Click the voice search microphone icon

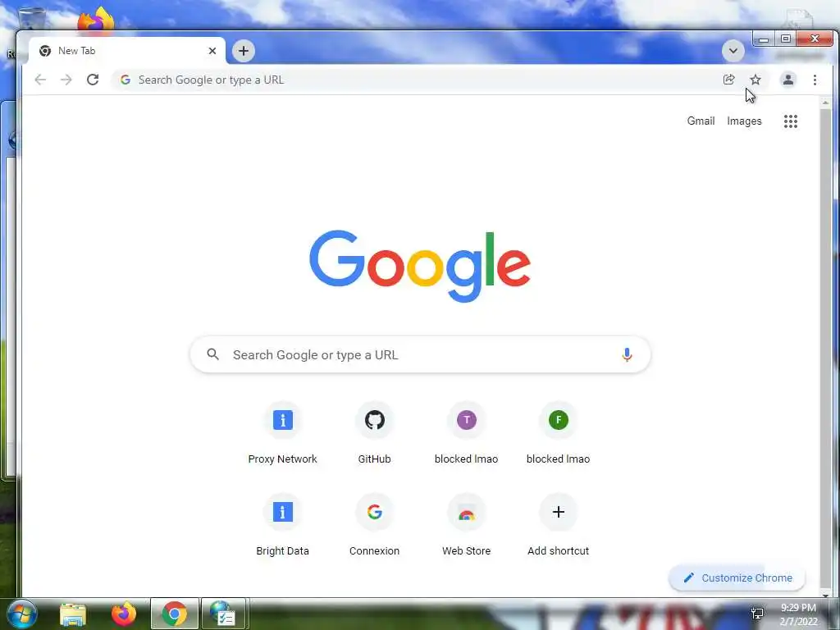point(627,354)
